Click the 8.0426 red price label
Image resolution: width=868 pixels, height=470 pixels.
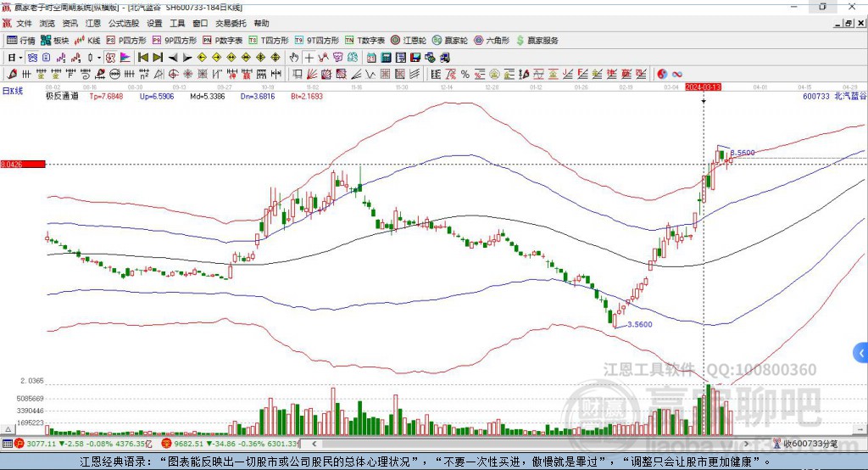pyautogui.click(x=23, y=164)
